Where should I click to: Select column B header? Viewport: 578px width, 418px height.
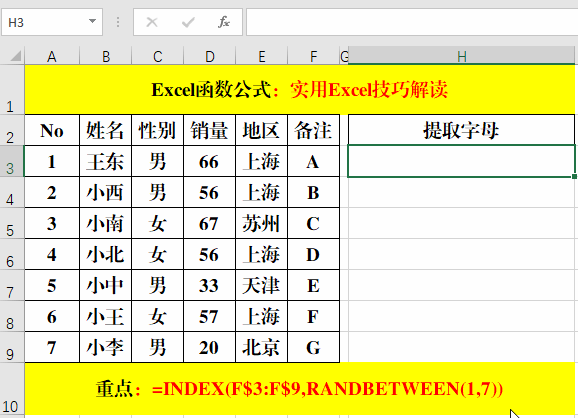(x=106, y=56)
